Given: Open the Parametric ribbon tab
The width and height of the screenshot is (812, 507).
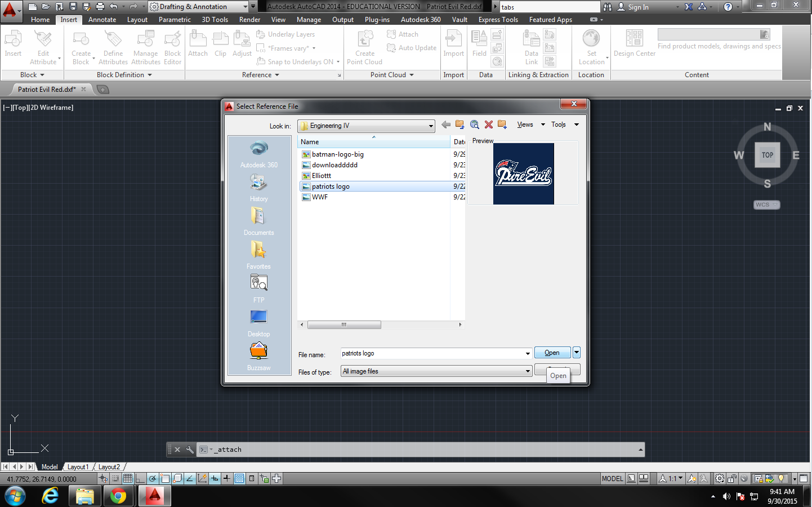Looking at the screenshot, I should coord(175,20).
